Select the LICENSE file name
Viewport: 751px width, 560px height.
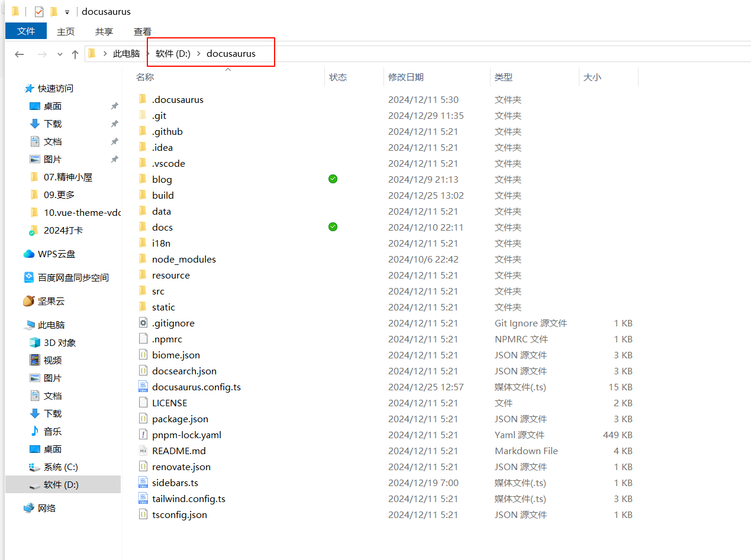(x=170, y=403)
